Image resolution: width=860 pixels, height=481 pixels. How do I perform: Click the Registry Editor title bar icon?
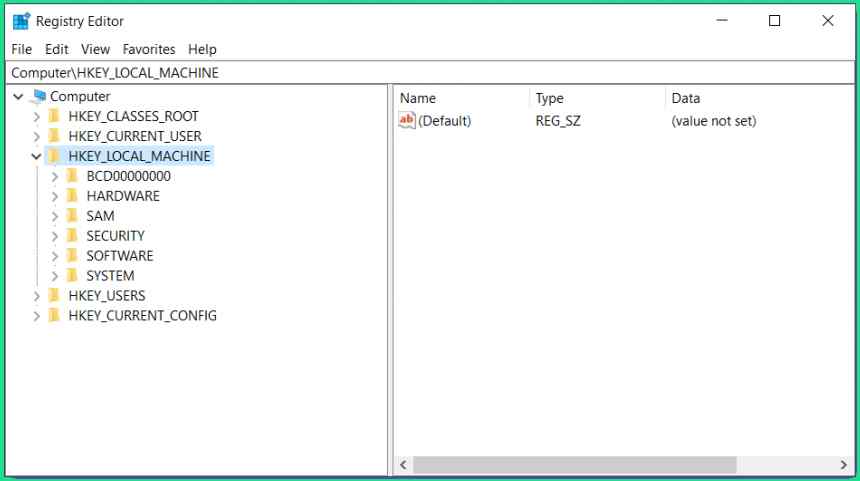[x=21, y=21]
